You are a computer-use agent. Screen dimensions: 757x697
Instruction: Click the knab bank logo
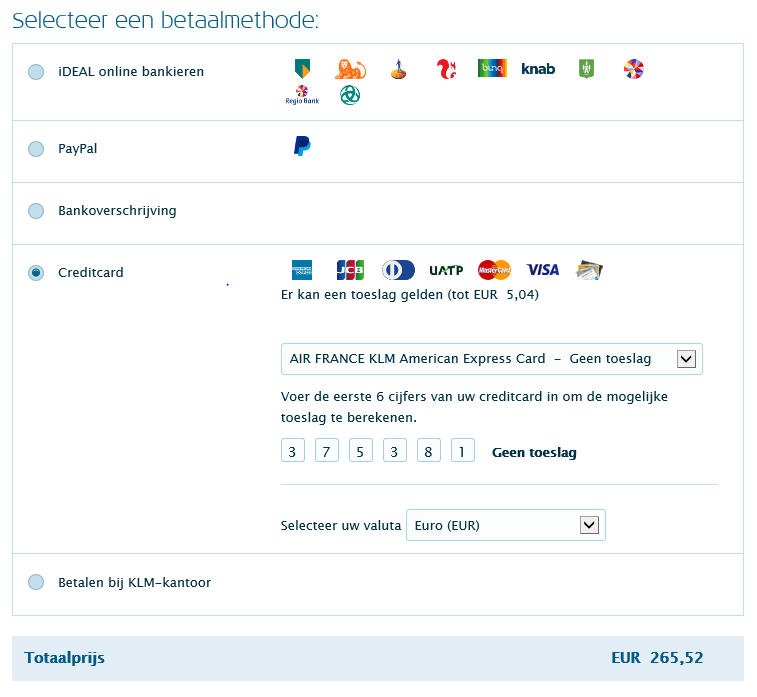coord(538,69)
